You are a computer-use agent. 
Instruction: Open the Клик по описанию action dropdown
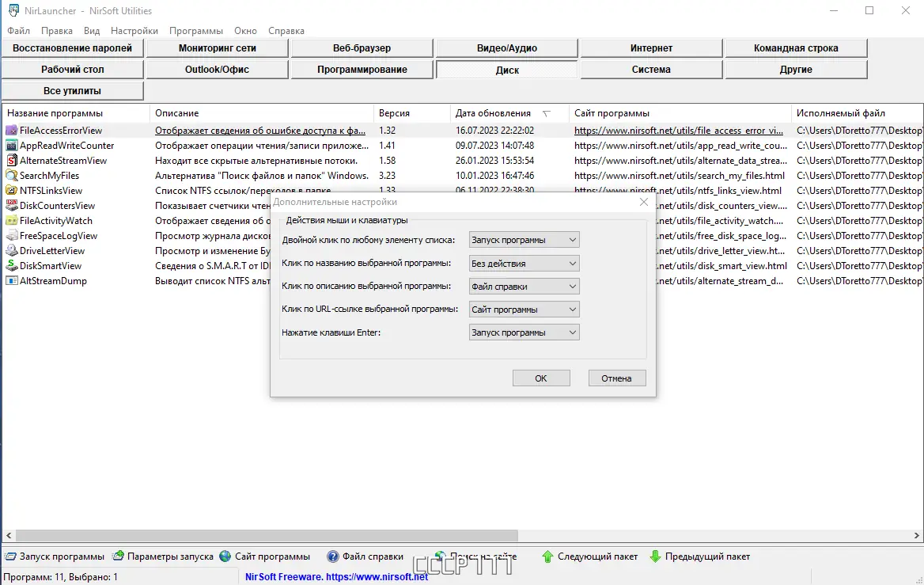click(524, 287)
